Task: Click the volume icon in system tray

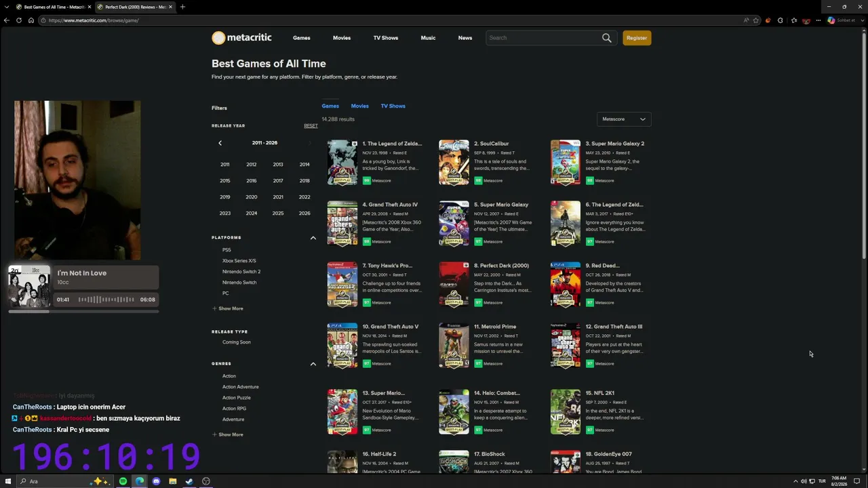Action: (x=804, y=481)
